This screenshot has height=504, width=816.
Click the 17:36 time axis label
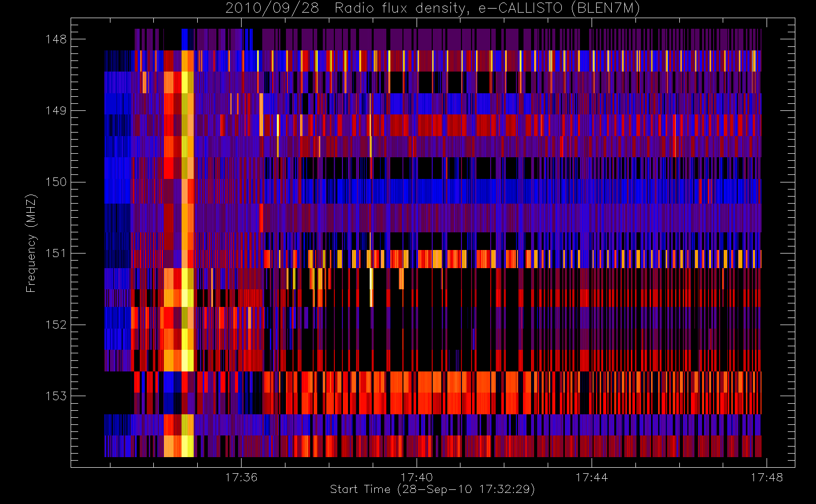click(x=241, y=477)
